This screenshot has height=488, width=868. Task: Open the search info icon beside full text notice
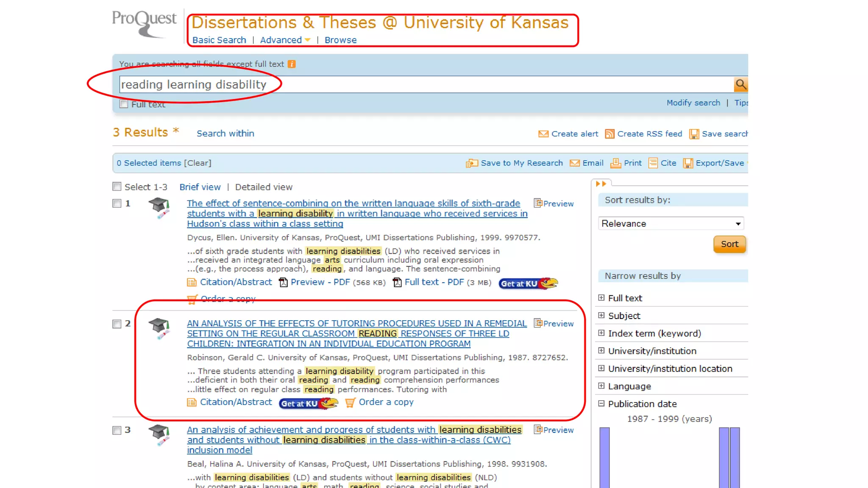292,64
